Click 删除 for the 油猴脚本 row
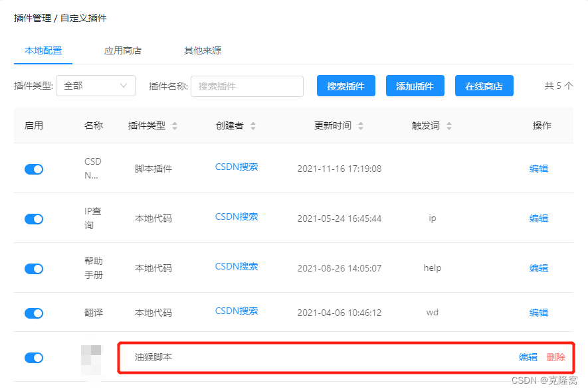 (556, 357)
